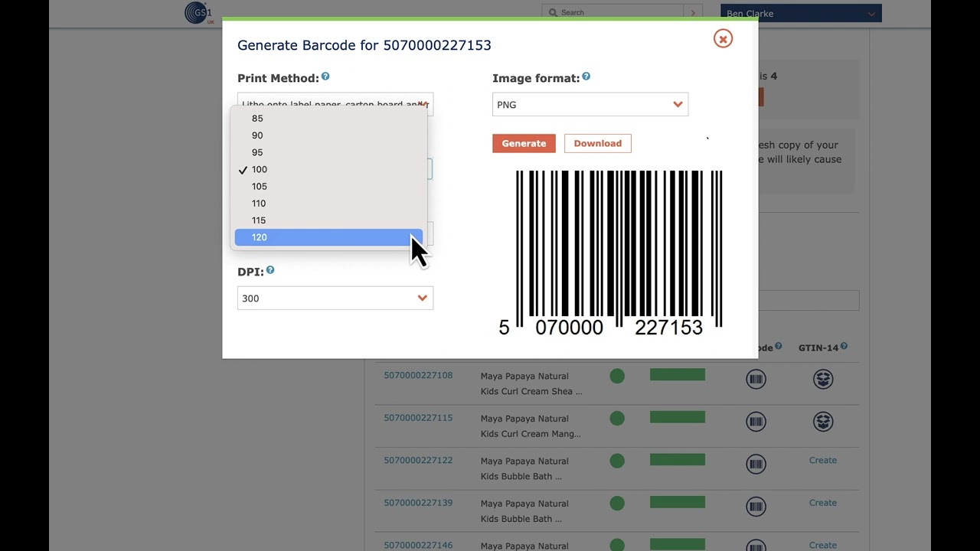Viewport: 980px width, 551px height.
Task: Open GTIN link 5070000227146
Action: (418, 545)
